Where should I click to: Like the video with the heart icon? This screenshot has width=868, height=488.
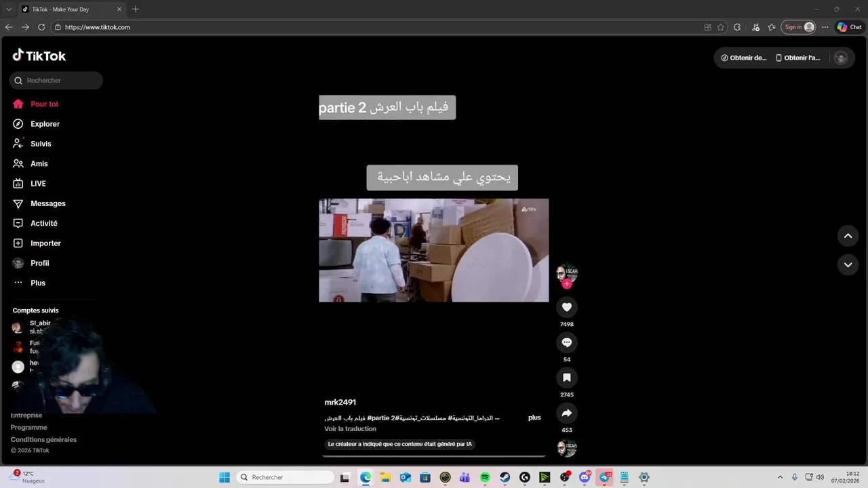click(567, 307)
